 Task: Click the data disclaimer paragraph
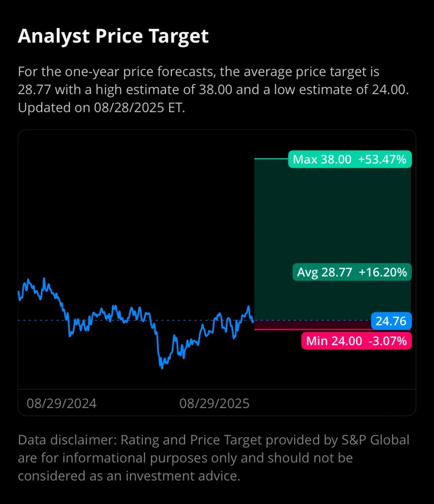tap(214, 458)
